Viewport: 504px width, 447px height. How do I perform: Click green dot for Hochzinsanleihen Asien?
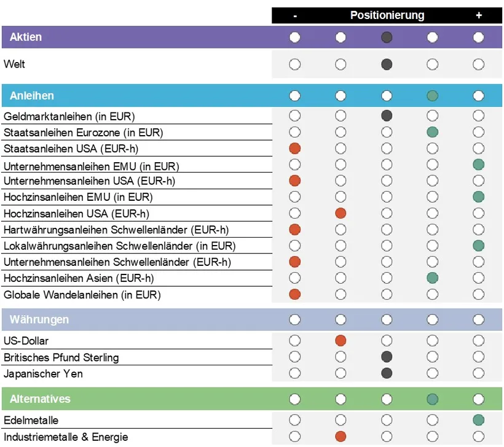(x=433, y=278)
